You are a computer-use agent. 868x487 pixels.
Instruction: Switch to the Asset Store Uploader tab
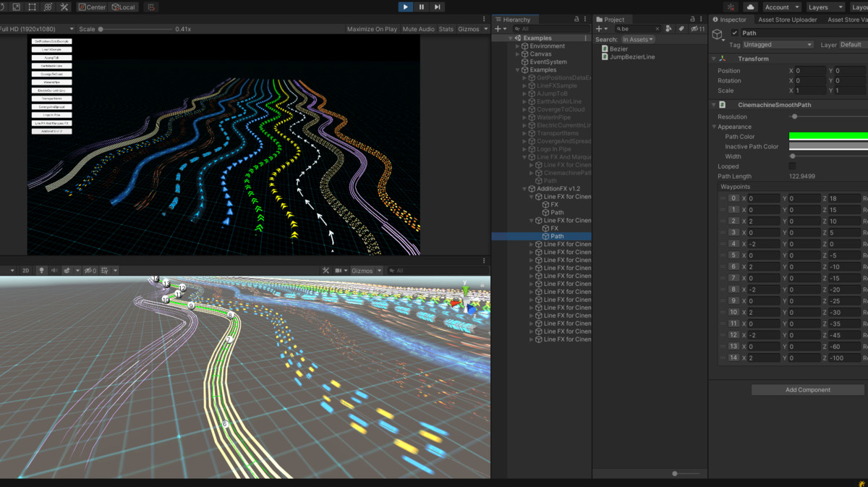(787, 20)
